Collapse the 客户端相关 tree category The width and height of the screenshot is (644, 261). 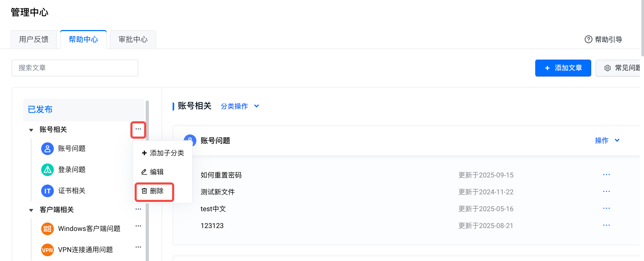point(31,210)
